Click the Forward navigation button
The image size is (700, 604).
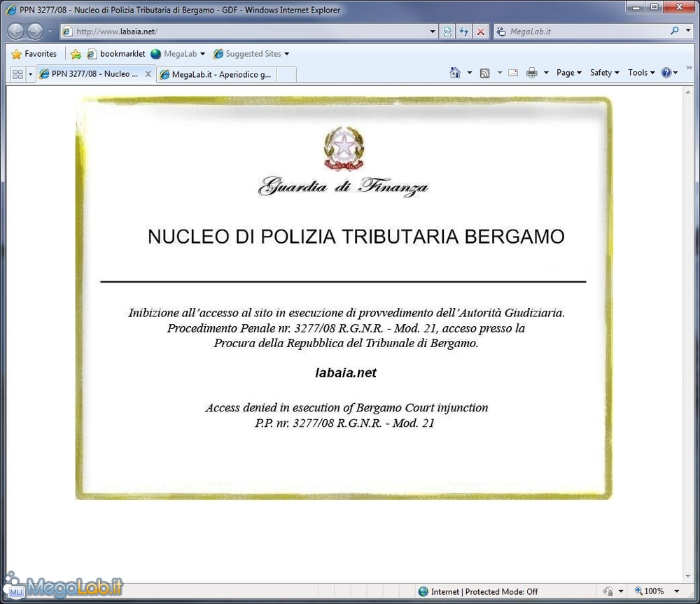click(35, 31)
